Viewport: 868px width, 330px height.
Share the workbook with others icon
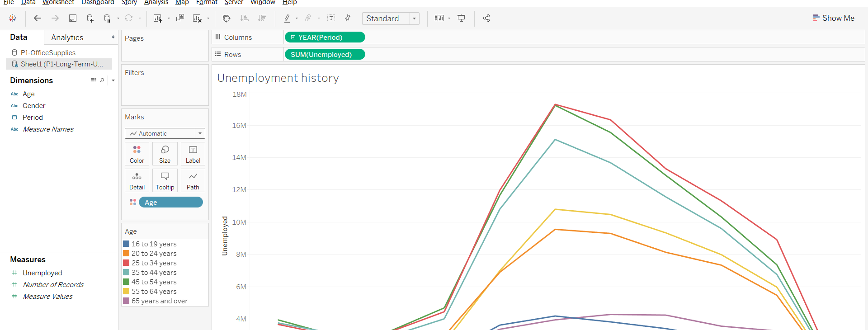pos(486,18)
